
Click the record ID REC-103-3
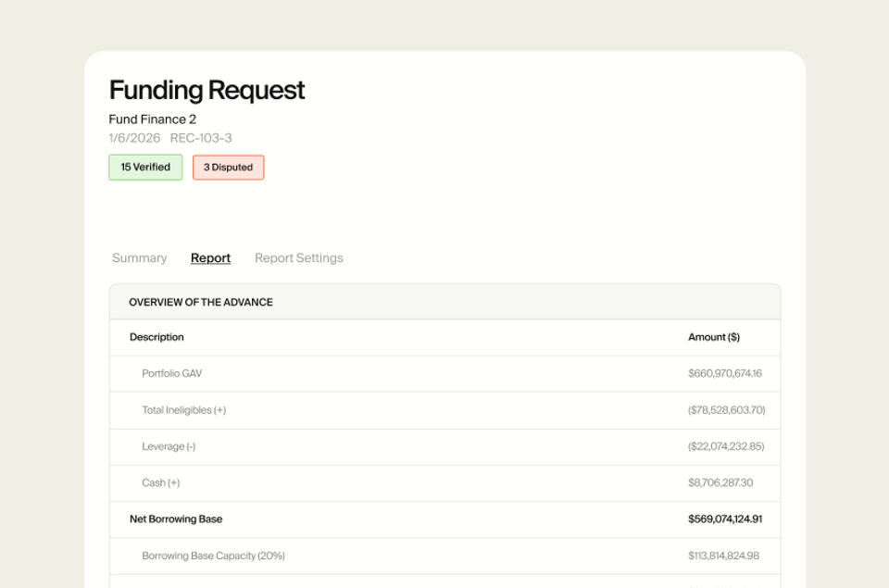[201, 138]
